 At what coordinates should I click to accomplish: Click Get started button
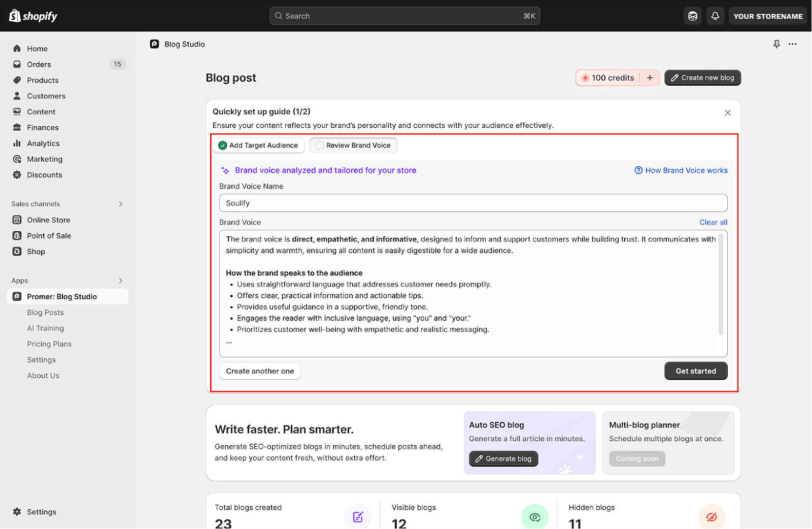pos(696,371)
